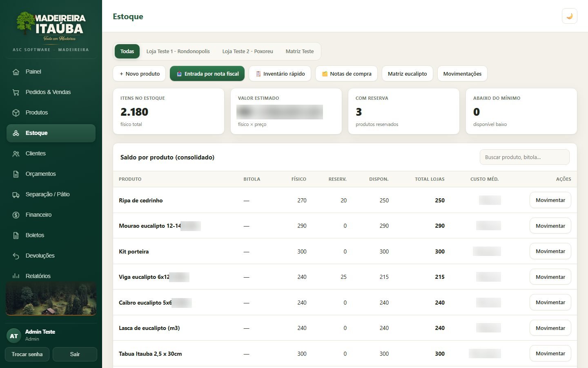Open Relatórios chart icon
This screenshot has height=368, width=588.
point(16,276)
